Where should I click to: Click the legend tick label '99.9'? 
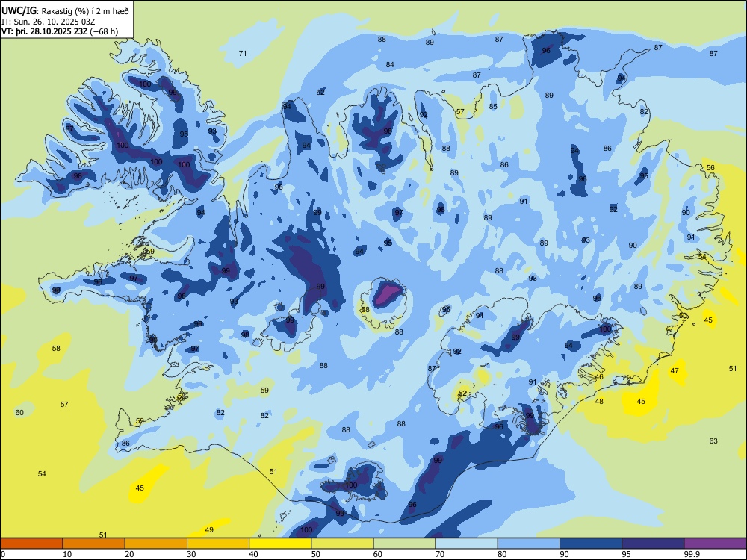tap(692, 554)
